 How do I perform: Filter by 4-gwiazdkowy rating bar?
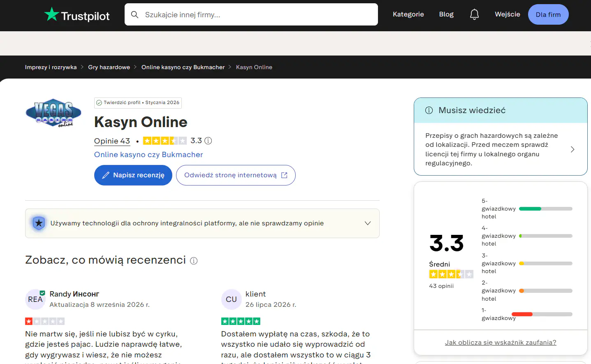point(546,236)
